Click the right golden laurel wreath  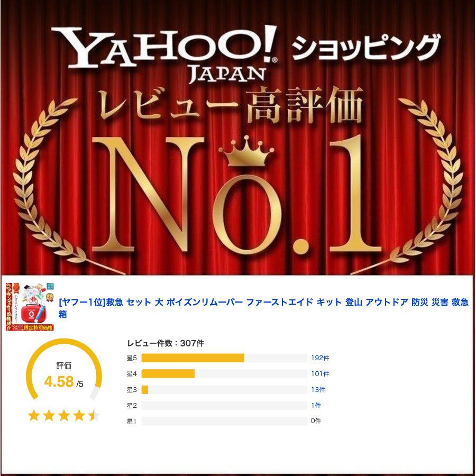426,182
